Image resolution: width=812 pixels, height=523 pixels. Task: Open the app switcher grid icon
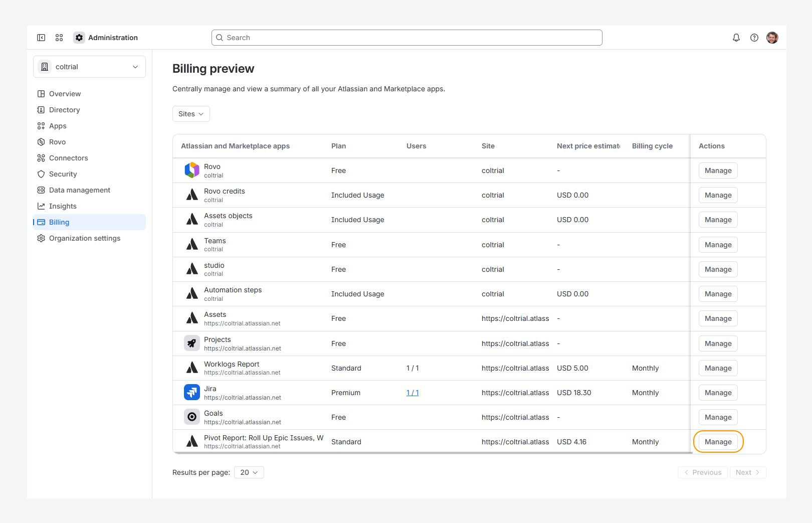[x=59, y=38]
